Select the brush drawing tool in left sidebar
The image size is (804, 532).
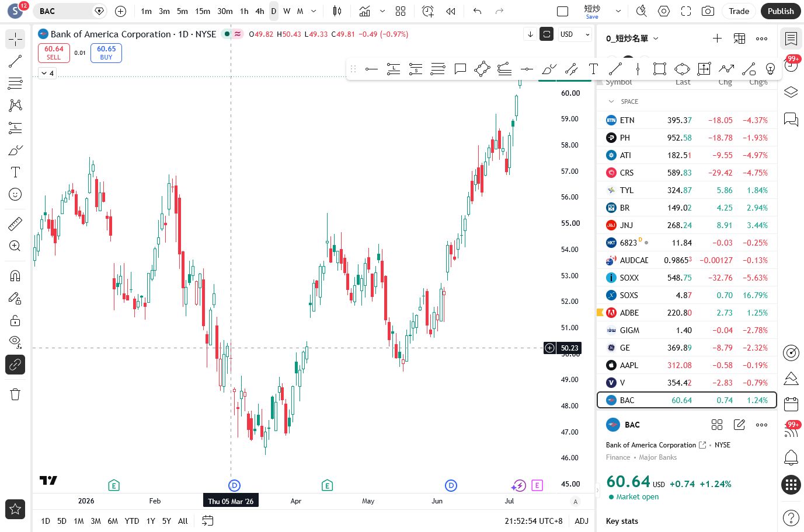tap(15, 150)
